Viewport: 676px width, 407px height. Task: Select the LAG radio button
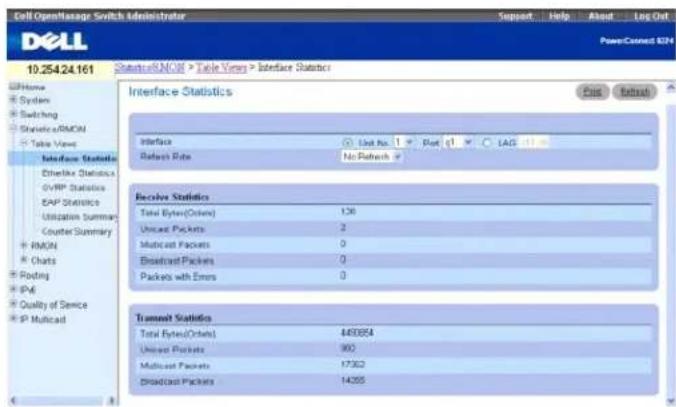coord(487,143)
